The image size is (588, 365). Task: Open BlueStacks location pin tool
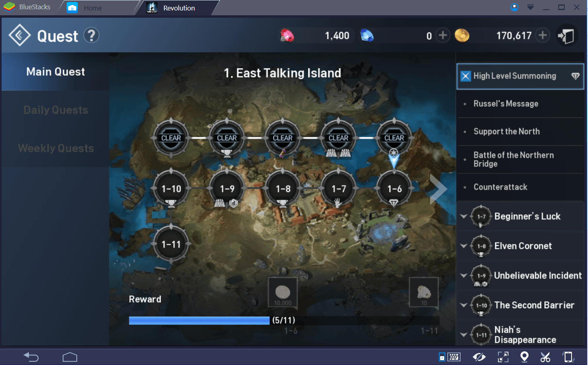coord(524,357)
